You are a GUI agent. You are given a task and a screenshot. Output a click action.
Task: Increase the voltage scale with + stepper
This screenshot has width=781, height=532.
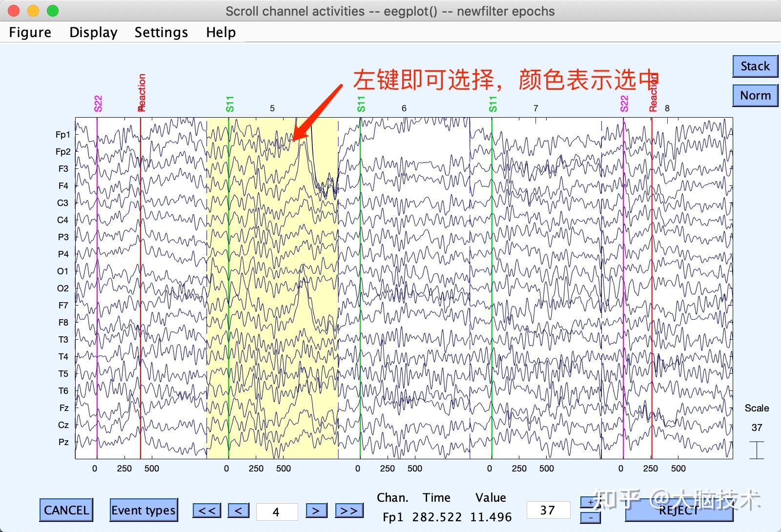pyautogui.click(x=590, y=501)
